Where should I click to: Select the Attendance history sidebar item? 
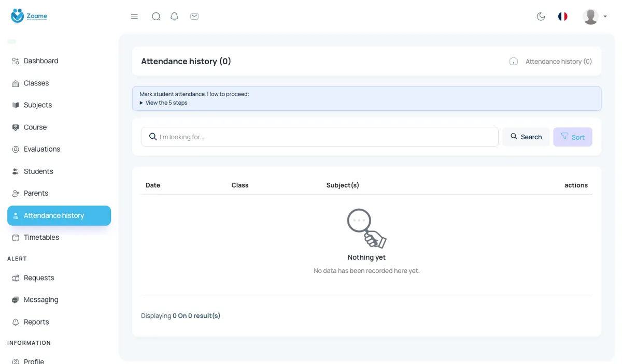click(59, 215)
